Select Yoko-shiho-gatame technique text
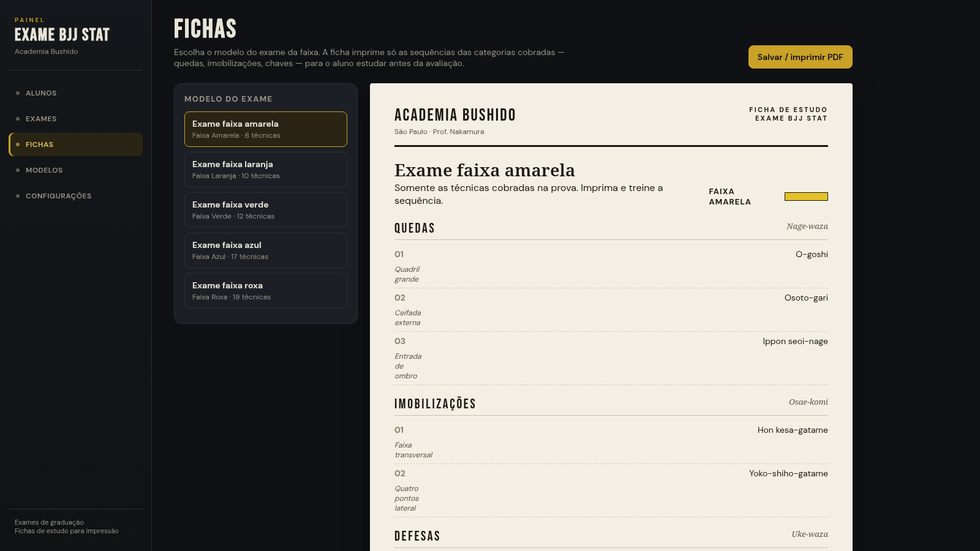 pyautogui.click(x=788, y=473)
